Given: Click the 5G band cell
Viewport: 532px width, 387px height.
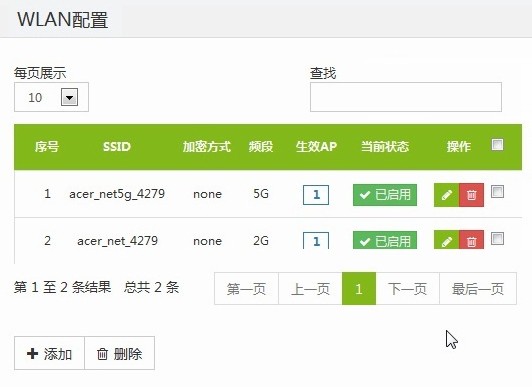Looking at the screenshot, I should [x=261, y=194].
